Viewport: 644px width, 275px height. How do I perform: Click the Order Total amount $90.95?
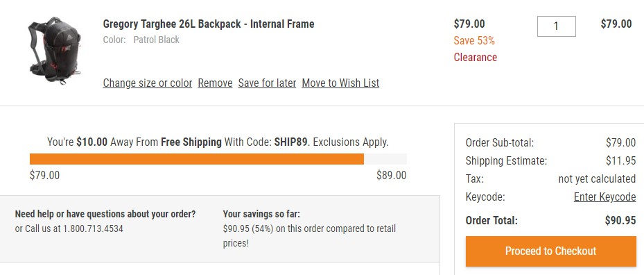click(620, 220)
